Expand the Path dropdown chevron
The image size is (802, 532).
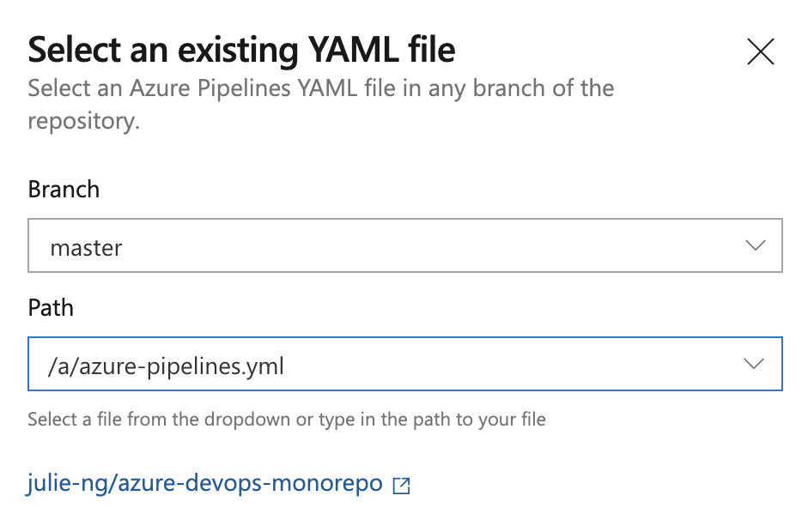(x=754, y=365)
